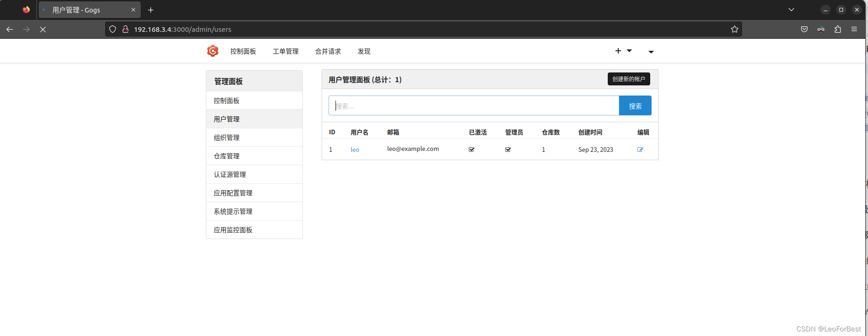Stop page loading with the X button
This screenshot has height=336, width=868.
(x=43, y=29)
